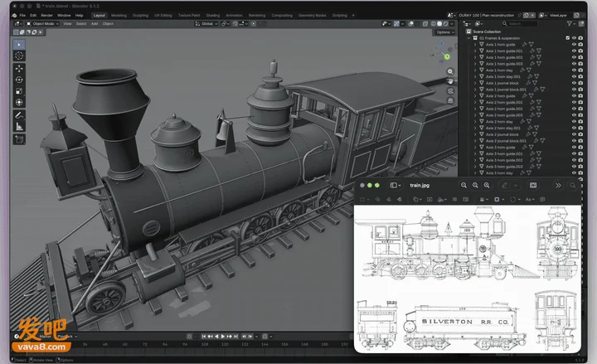
Task: Click Preview overflow double-chevron icon
Action: (x=558, y=186)
